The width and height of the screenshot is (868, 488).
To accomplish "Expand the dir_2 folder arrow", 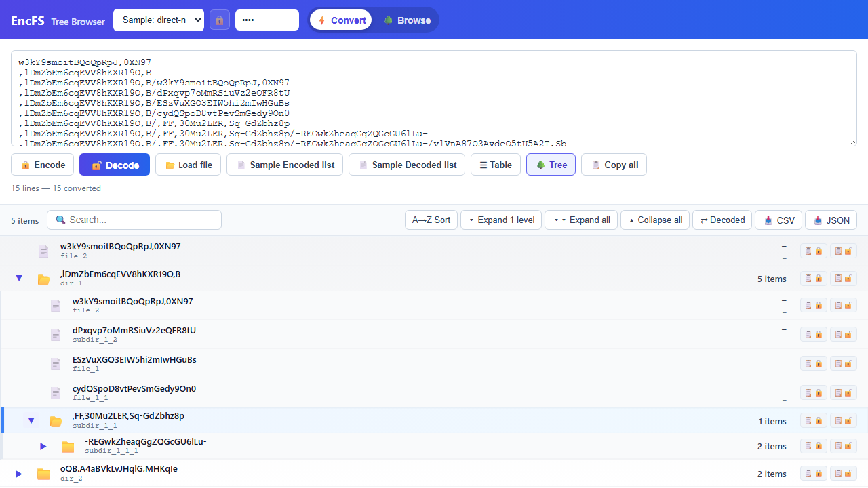I will click(x=19, y=474).
